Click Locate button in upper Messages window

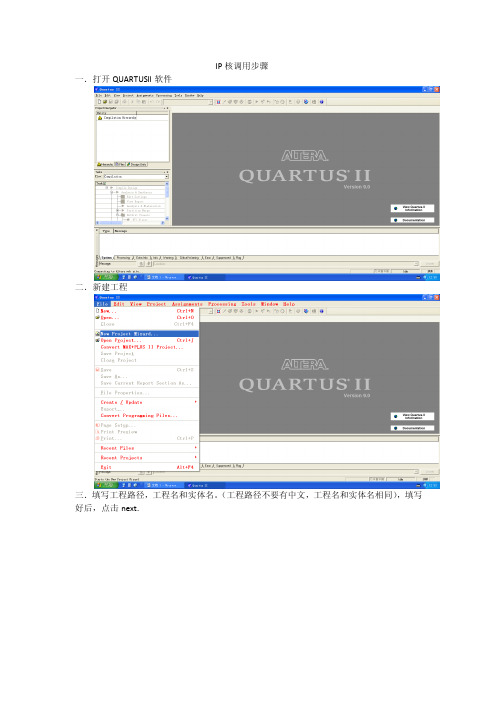click(429, 264)
